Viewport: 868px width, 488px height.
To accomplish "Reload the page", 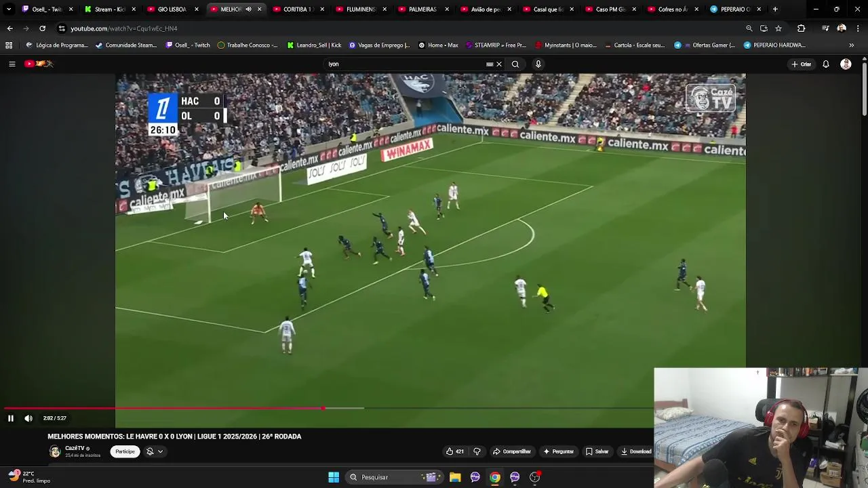I will (x=42, y=28).
